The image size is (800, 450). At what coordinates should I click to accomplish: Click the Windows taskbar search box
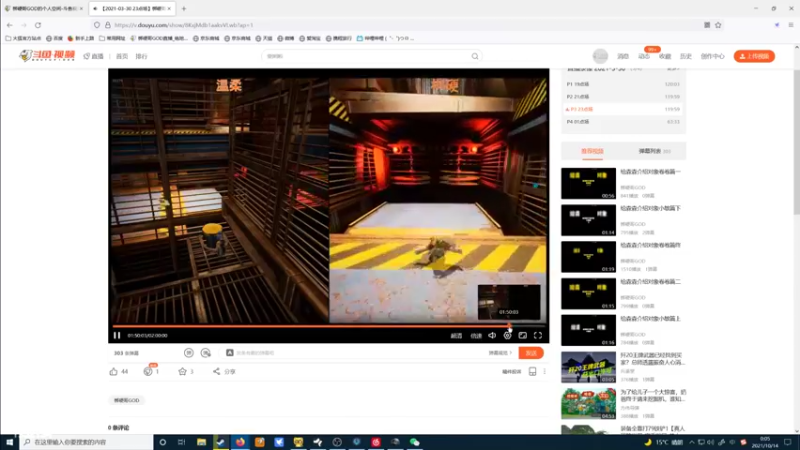[x=87, y=442]
